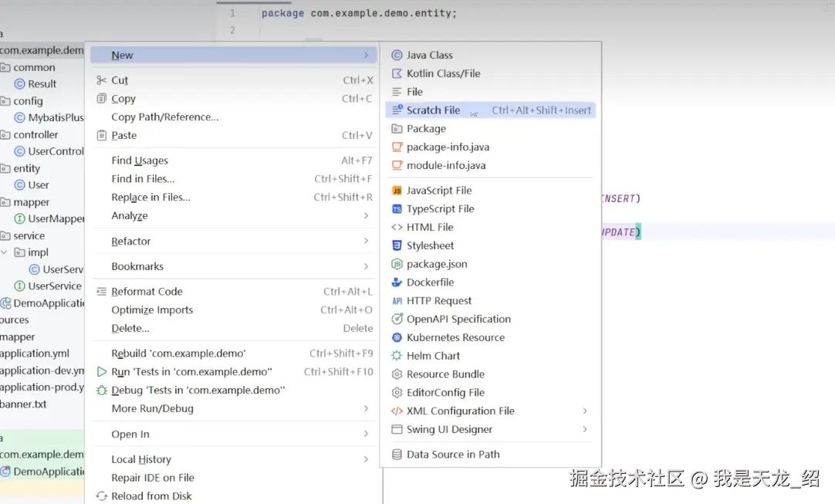Open the User entity class in tree
Viewport: 835px width, 504px height.
coord(39,185)
